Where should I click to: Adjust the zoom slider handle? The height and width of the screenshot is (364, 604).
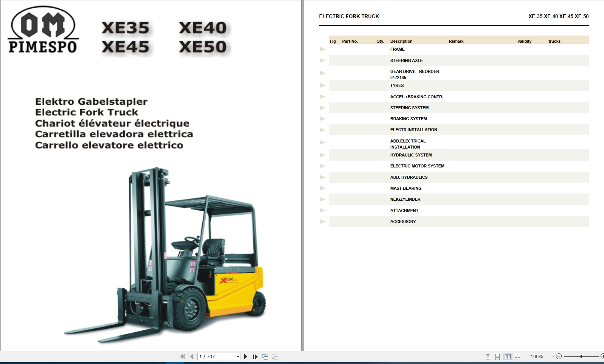581,356
